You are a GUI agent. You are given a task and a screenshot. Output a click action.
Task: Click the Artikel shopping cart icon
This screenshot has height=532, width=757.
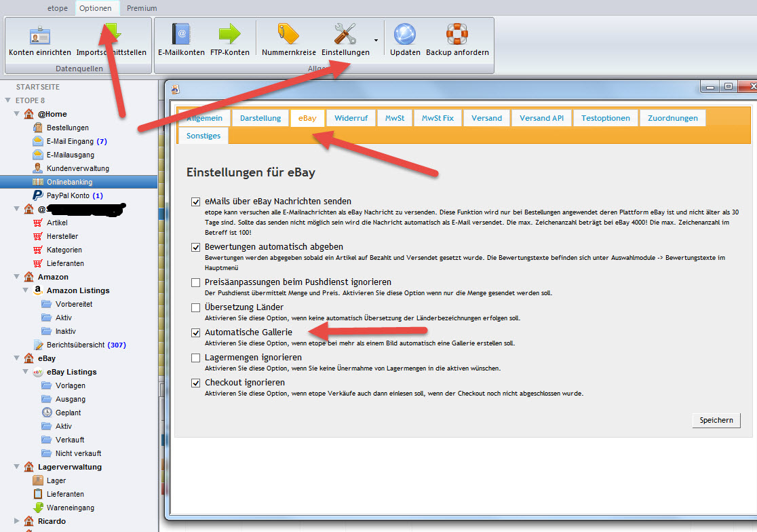tap(38, 223)
